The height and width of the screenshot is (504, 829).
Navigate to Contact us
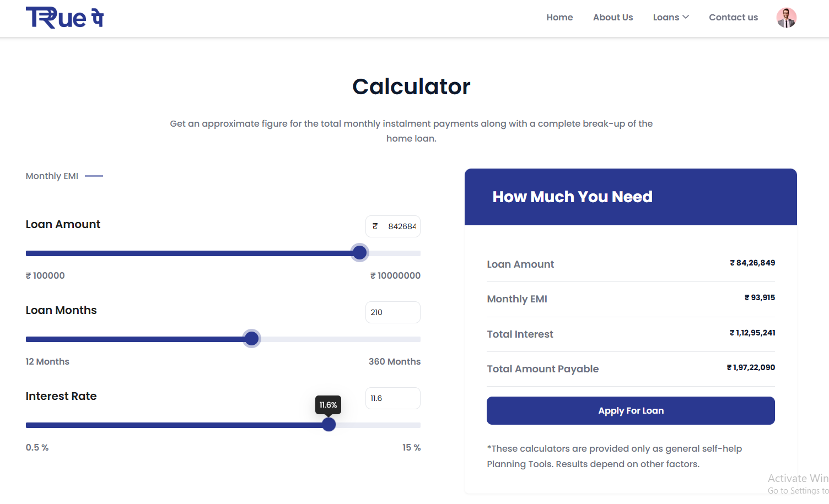[x=733, y=18]
